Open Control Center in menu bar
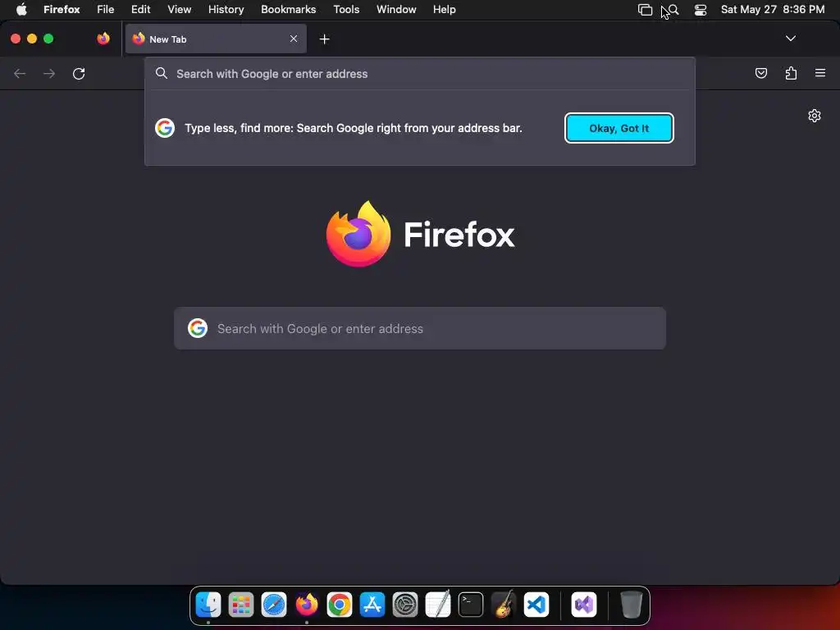Screen dimensions: 840x630 coord(701,10)
